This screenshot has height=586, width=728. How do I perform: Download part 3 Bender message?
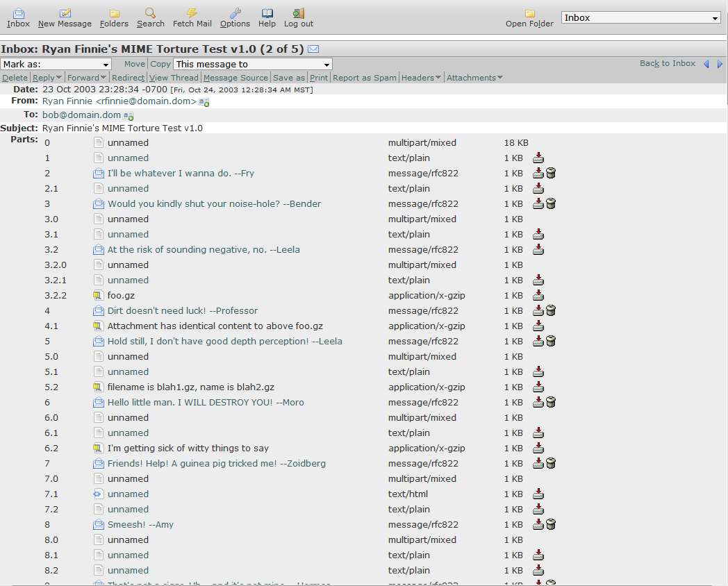pyautogui.click(x=538, y=204)
